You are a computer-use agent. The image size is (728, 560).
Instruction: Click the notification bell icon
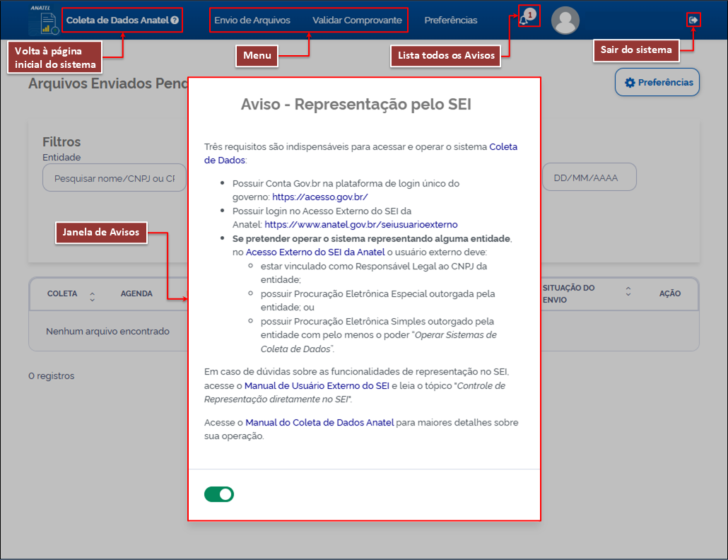(524, 20)
